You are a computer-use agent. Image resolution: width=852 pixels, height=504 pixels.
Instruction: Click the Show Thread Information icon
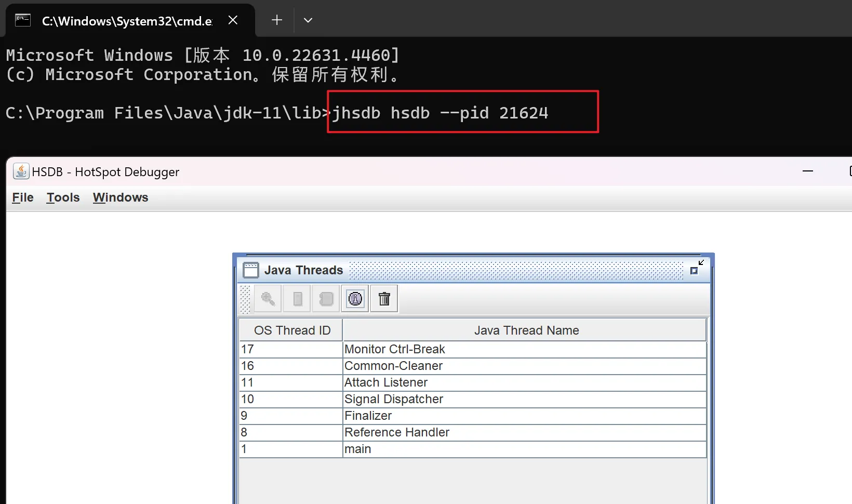click(355, 299)
